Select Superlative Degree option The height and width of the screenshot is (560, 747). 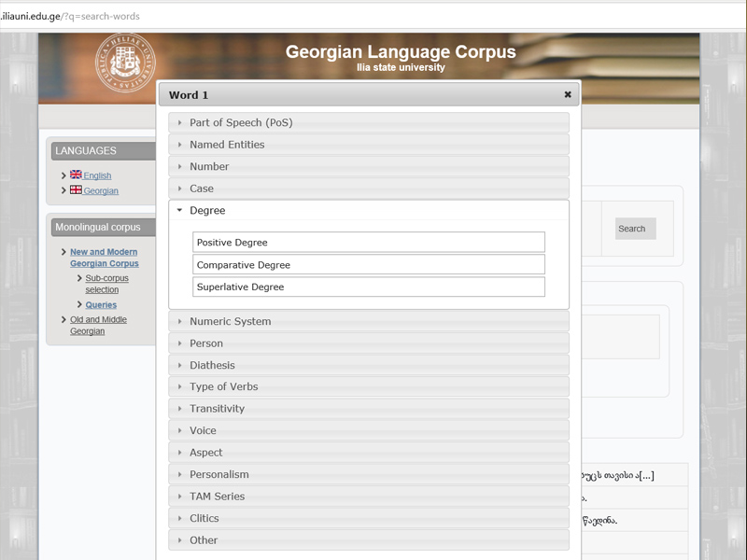click(x=369, y=287)
